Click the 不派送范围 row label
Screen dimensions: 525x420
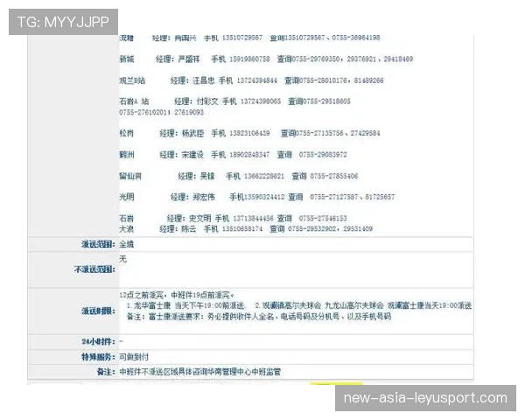[94, 269]
